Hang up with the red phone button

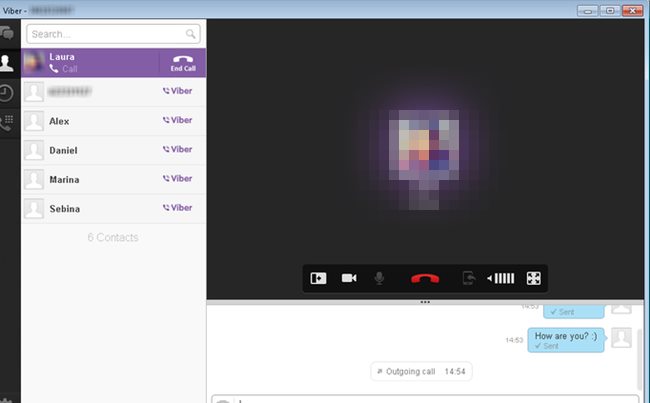point(425,279)
